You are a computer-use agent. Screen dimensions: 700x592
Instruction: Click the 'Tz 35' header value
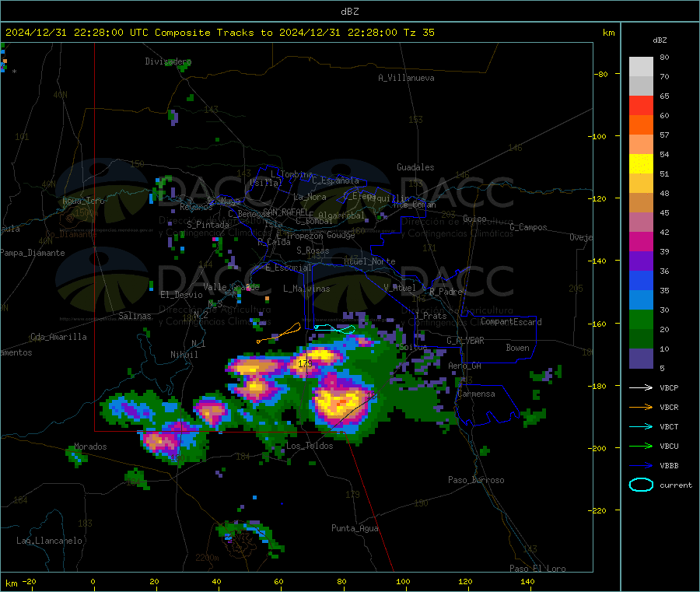pyautogui.click(x=418, y=33)
